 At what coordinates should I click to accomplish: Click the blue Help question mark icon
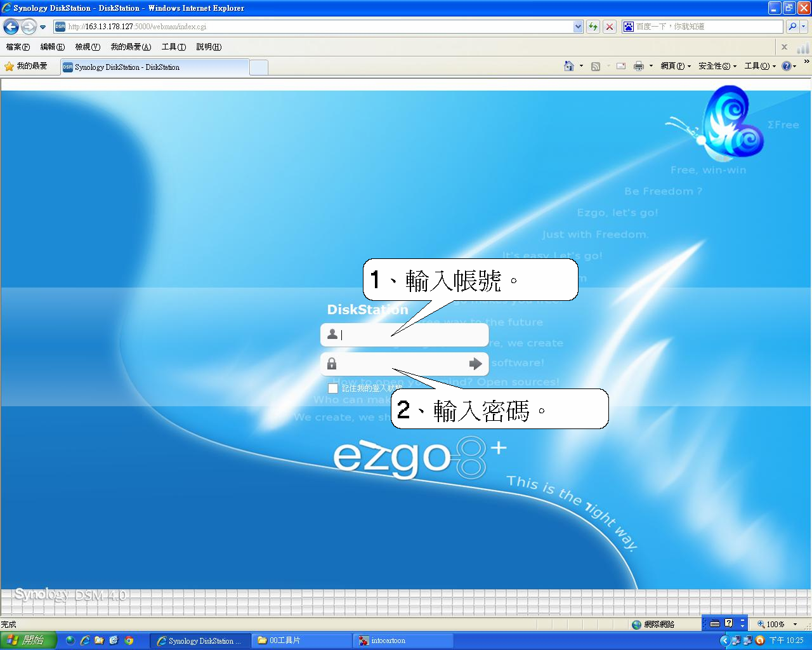tap(787, 66)
